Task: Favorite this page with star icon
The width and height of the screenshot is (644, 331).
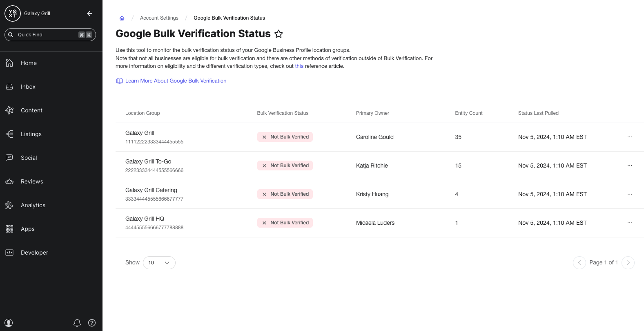Action: 279,34
